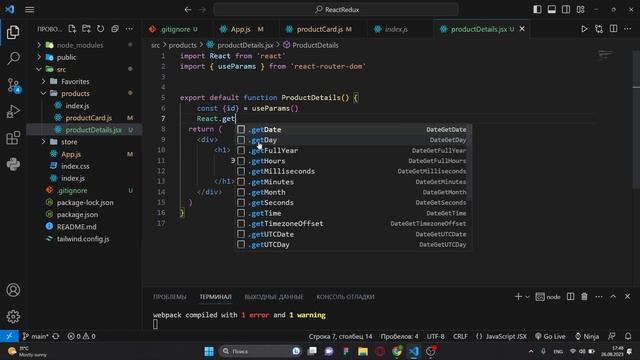Open customize layout icon

(580, 9)
